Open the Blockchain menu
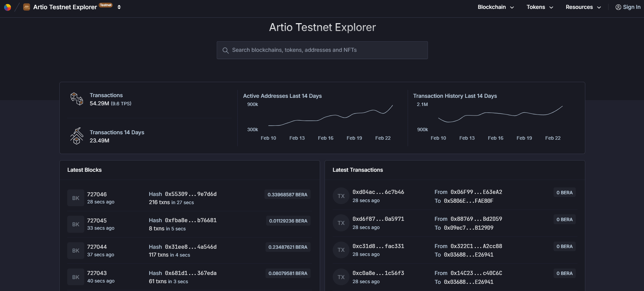 496,7
